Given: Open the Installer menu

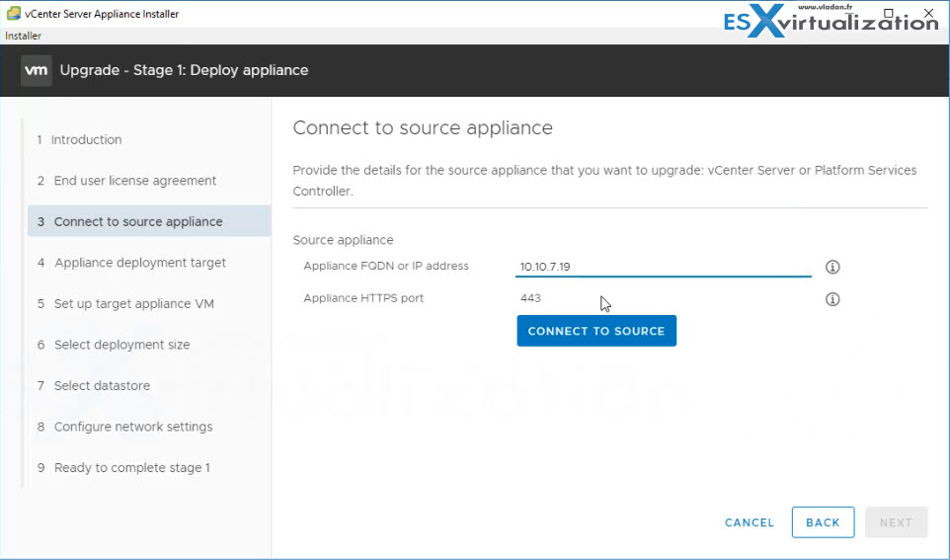Looking at the screenshot, I should coord(24,36).
